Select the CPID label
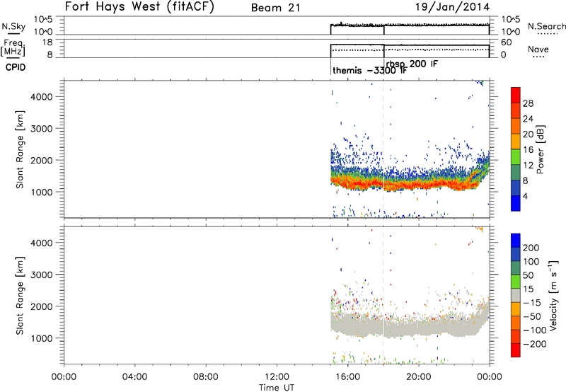566x392 pixels. [16, 67]
